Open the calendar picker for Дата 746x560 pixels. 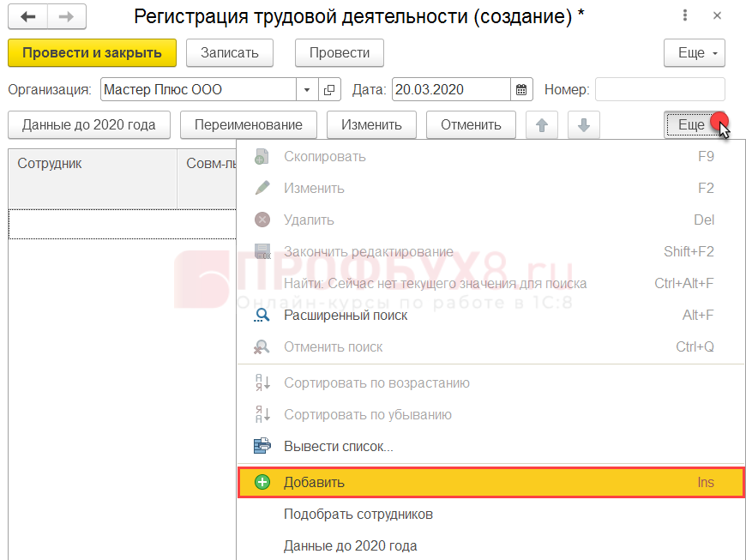521,89
